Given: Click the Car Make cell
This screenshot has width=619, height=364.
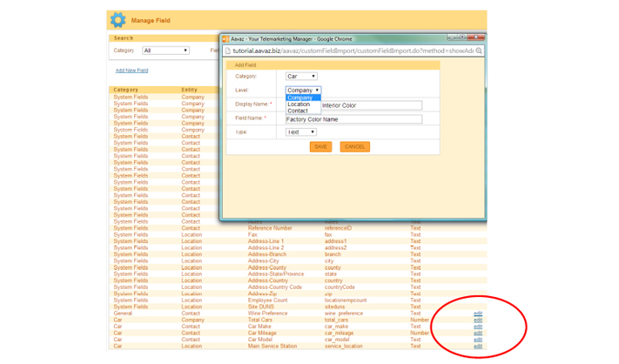Looking at the screenshot, I should pos(259,327).
